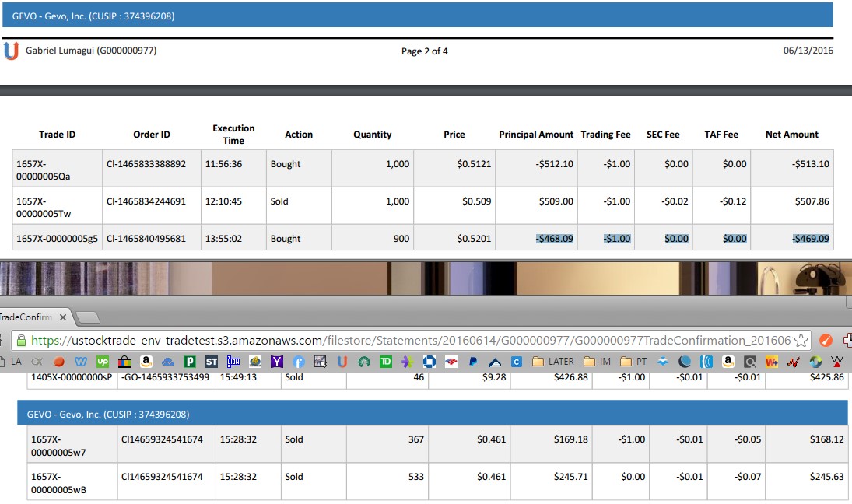852x504 pixels.
Task: Open the Amazon bookmark next to shopping bag
Action: (x=146, y=362)
